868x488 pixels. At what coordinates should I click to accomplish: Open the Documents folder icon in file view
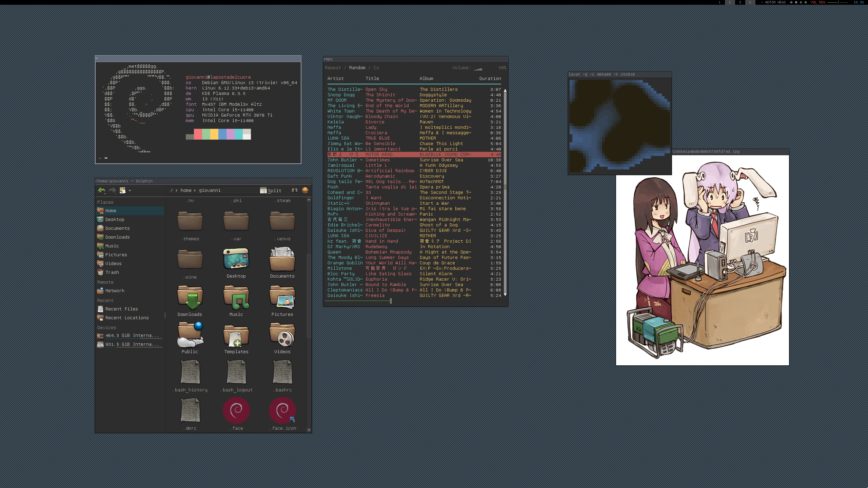pyautogui.click(x=282, y=259)
